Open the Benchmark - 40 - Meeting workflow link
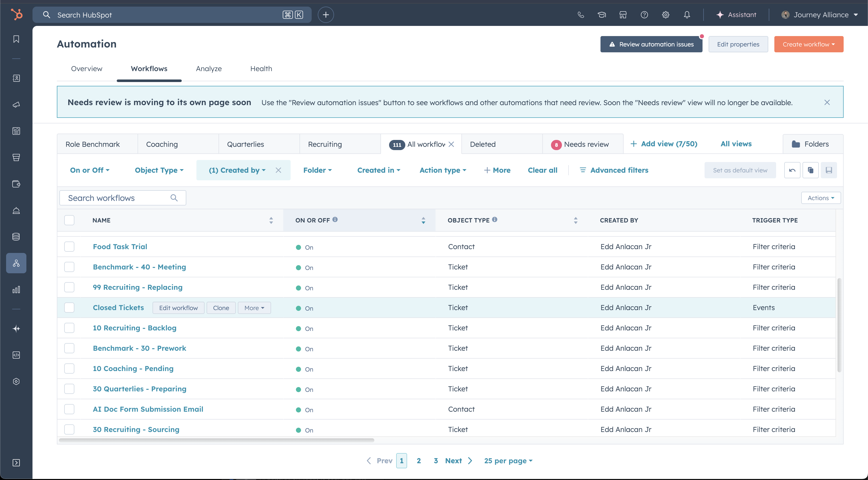Image resolution: width=868 pixels, height=480 pixels. point(139,267)
